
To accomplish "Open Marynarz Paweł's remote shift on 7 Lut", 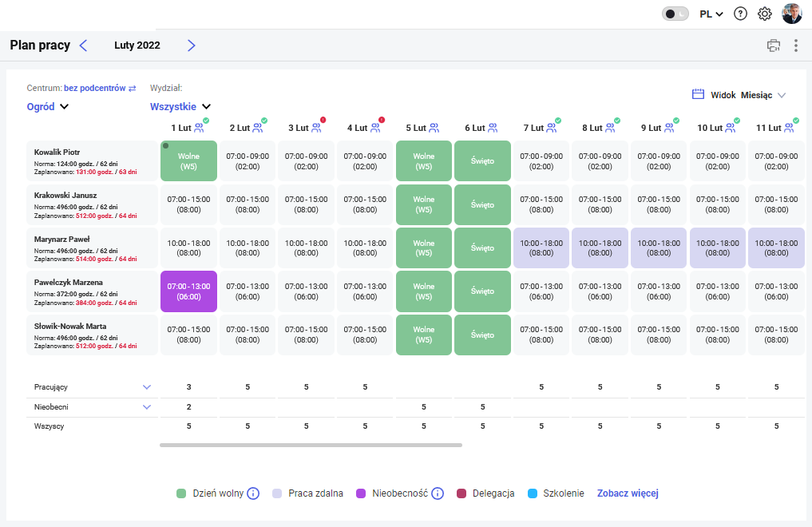I will pos(541,248).
